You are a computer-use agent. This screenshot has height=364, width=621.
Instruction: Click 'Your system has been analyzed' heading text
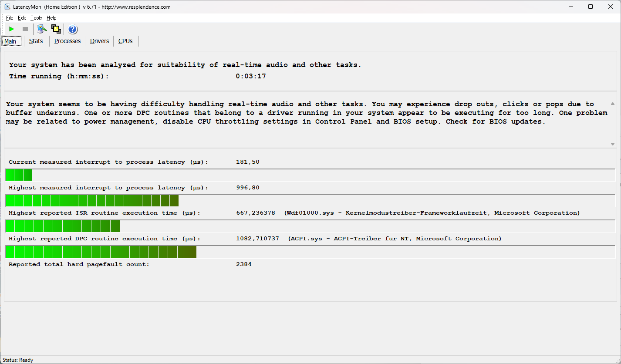tap(185, 65)
